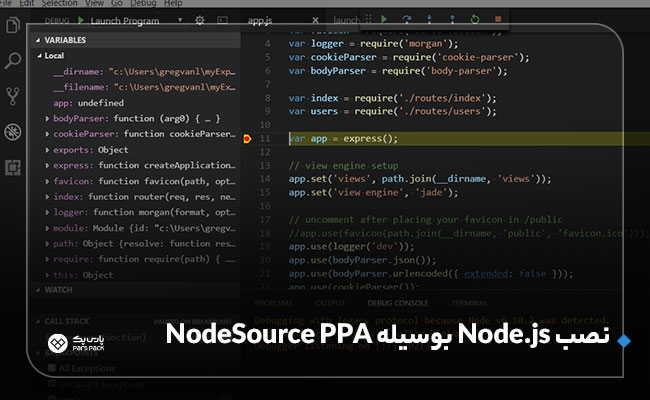The width and height of the screenshot is (650, 400).
Task: Toggle the Uncaught Exceptions breakpoint checkbox
Action: tap(52, 384)
